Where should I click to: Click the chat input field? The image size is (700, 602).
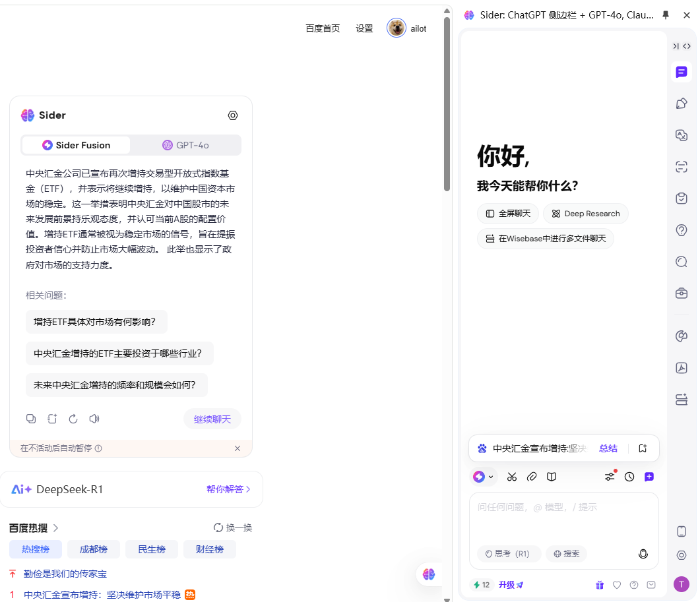[563, 521]
